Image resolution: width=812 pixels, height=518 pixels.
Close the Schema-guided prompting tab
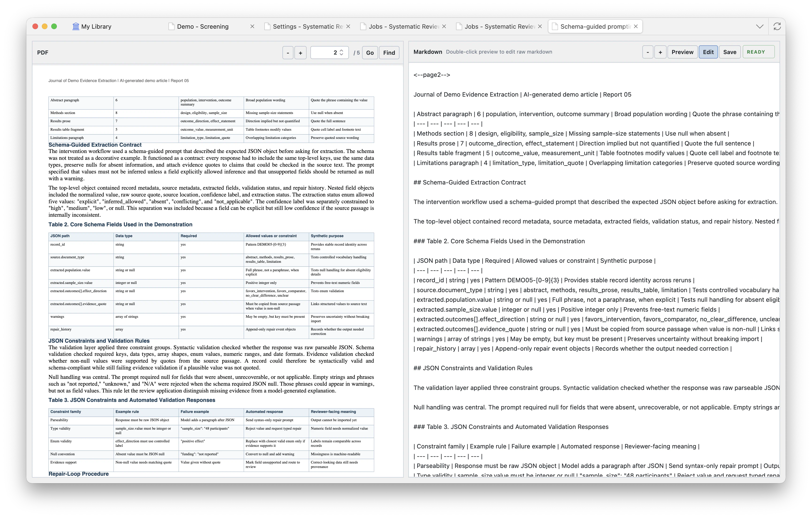click(635, 26)
